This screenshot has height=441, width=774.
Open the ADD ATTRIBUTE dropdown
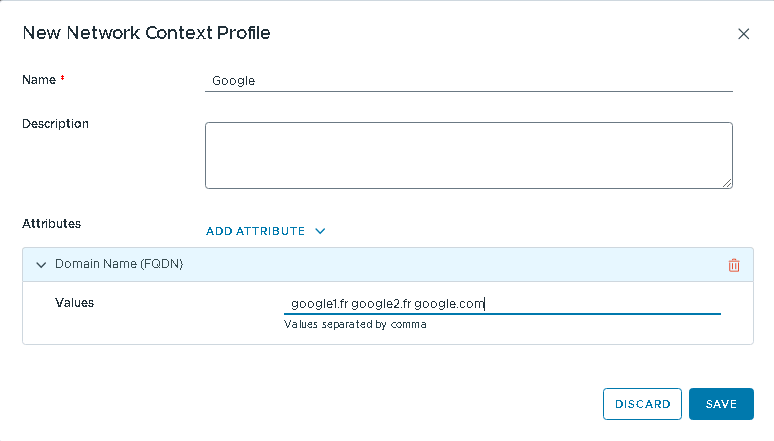pyautogui.click(x=256, y=231)
